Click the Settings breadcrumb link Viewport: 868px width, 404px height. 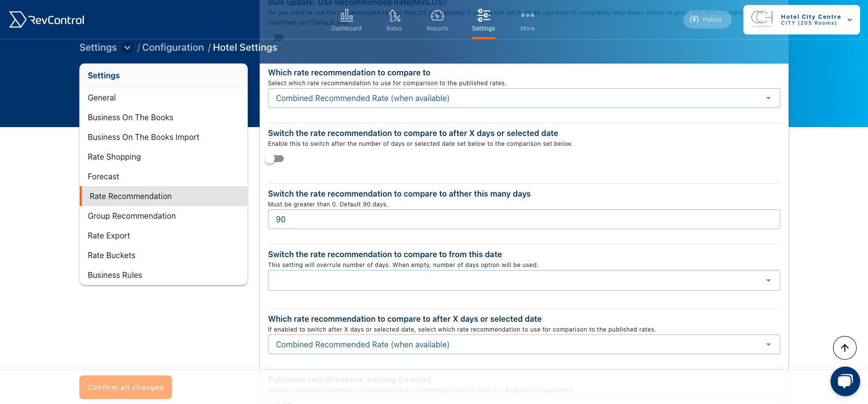98,47
